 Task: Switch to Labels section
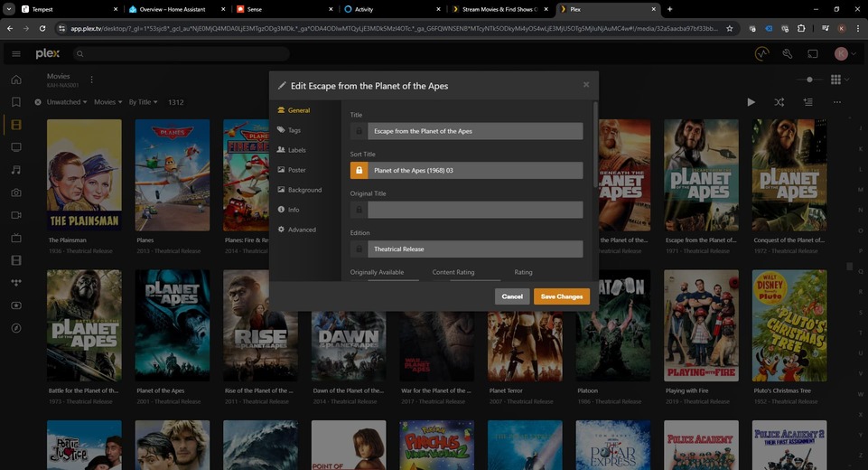(x=292, y=150)
